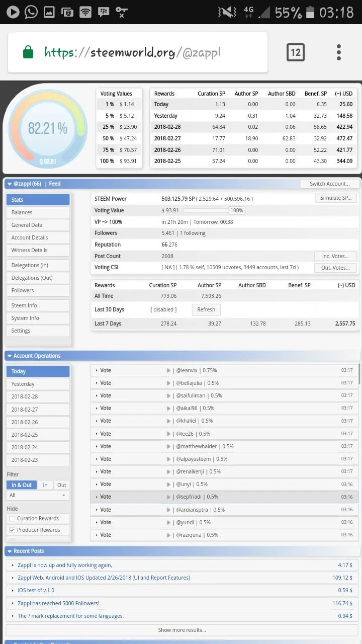This screenshot has width=362, height=644.
Task: Tap the battery indicator icon
Action: [x=310, y=12]
